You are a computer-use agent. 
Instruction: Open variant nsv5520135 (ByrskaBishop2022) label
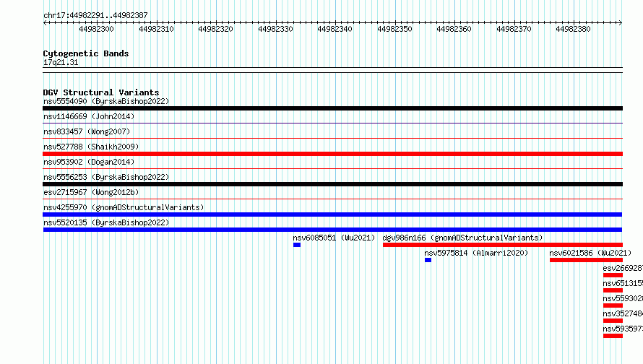[106, 222]
